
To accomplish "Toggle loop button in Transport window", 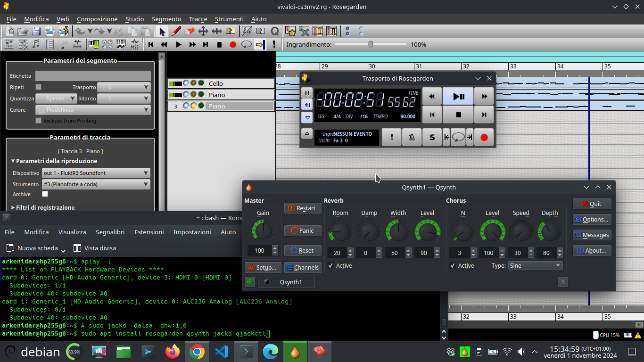I will (x=458, y=137).
